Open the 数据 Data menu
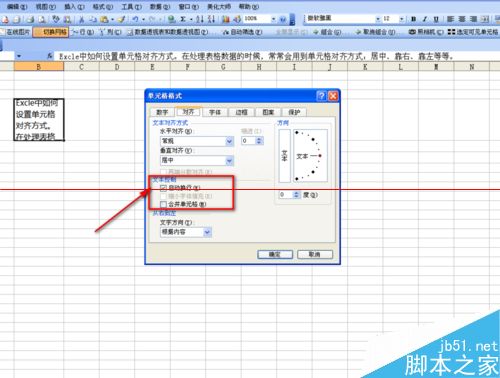The image size is (500, 378). point(160,7)
